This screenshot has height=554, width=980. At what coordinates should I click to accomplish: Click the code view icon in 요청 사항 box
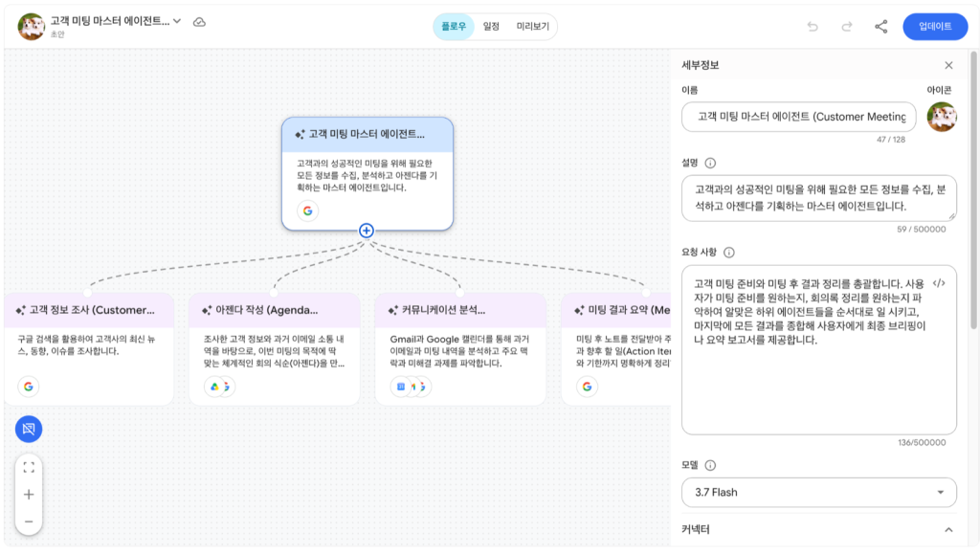[x=939, y=283]
